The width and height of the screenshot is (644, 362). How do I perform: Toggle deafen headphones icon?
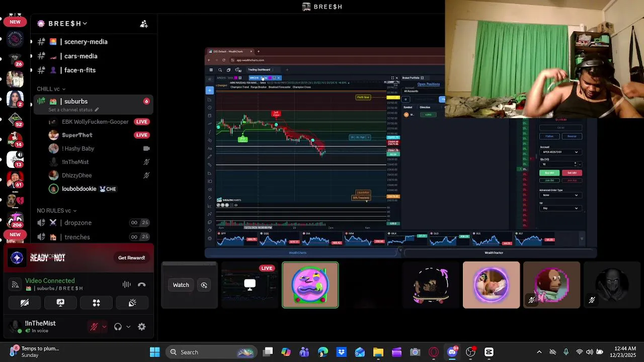[x=118, y=327]
